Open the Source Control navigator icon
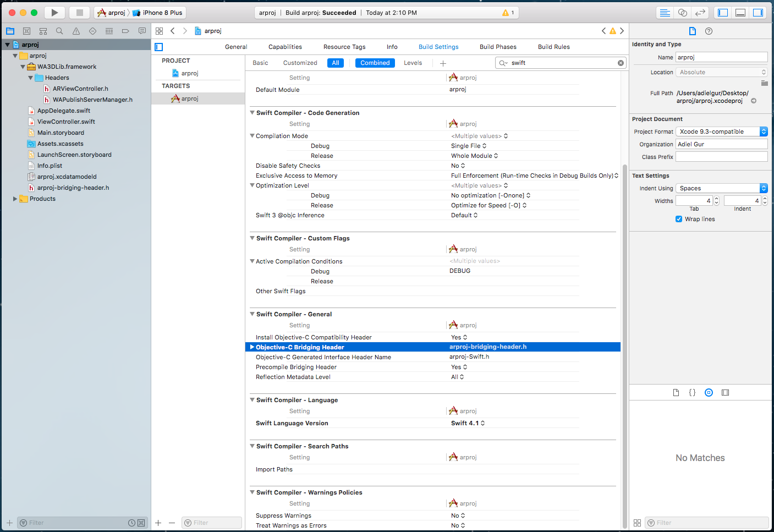774x532 pixels. point(26,31)
